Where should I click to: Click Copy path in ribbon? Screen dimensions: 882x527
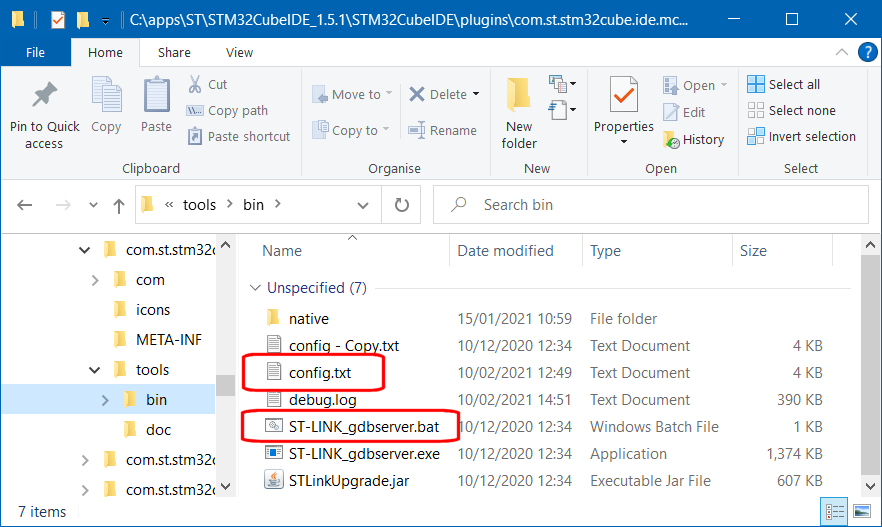click(227, 111)
